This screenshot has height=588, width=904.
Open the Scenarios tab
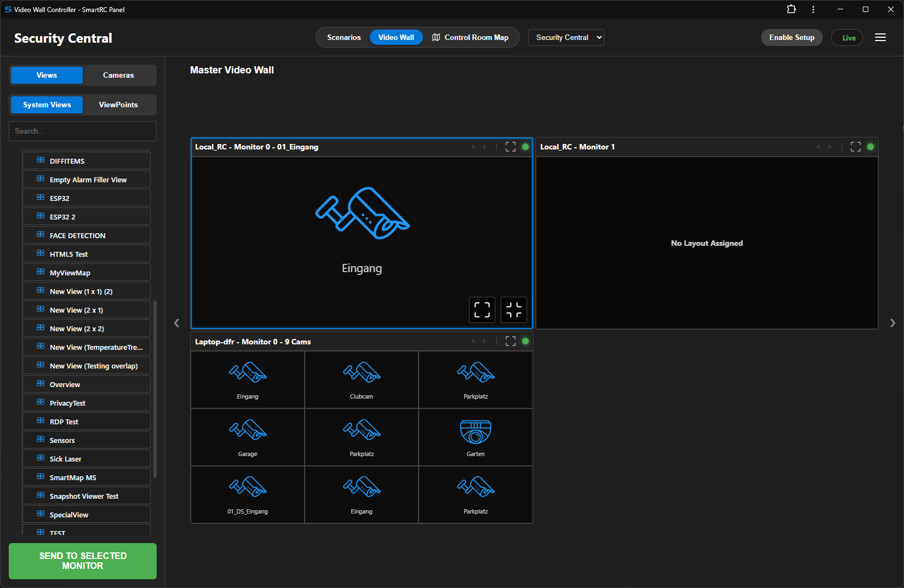344,37
